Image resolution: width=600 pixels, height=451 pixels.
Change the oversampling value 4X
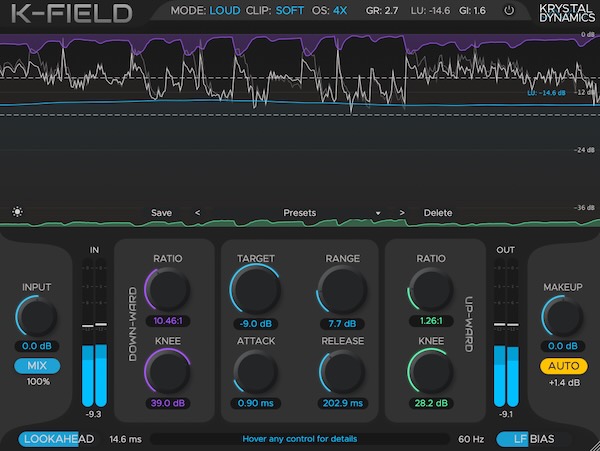pyautogui.click(x=340, y=10)
